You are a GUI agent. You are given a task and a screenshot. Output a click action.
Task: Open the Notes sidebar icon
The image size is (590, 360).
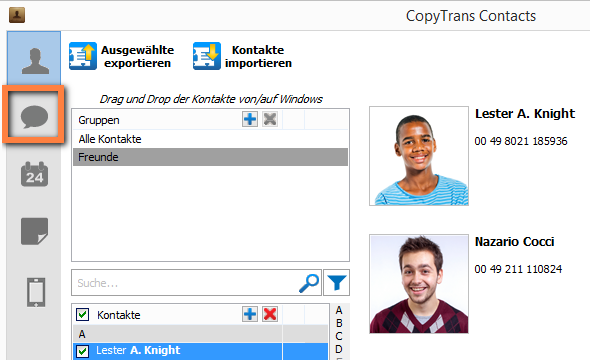(34, 231)
